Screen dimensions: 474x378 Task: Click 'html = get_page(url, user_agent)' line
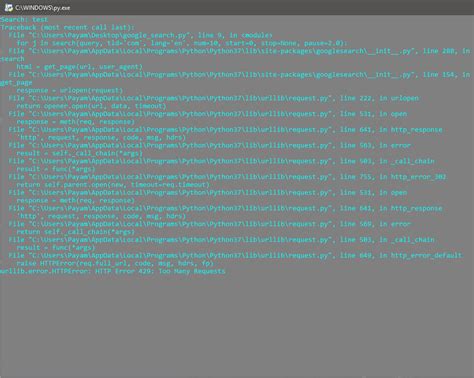coord(79,67)
